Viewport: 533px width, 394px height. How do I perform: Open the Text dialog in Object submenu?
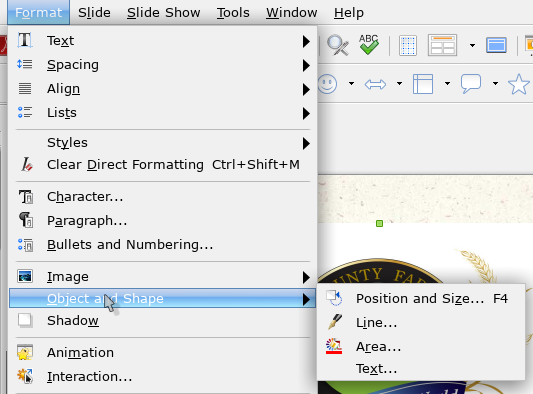421,369
